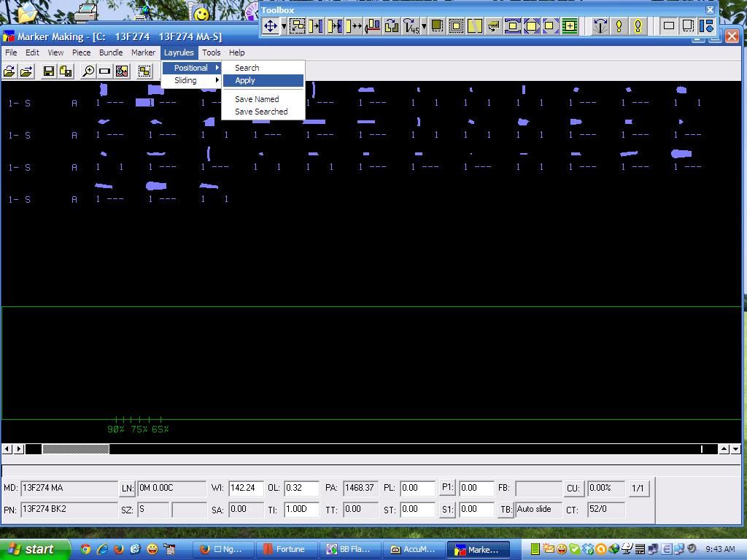This screenshot has height=560, width=747.
Task: Switch to Fortune taskbar window
Action: point(287,549)
